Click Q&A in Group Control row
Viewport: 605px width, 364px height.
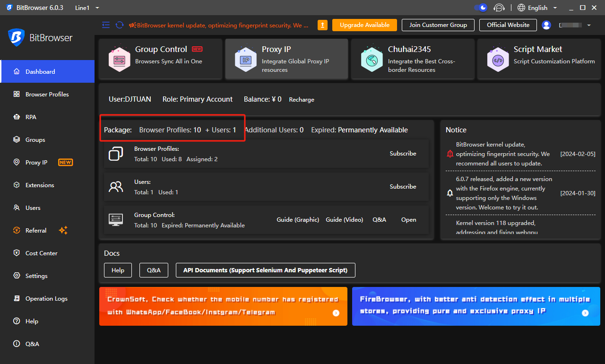point(379,219)
